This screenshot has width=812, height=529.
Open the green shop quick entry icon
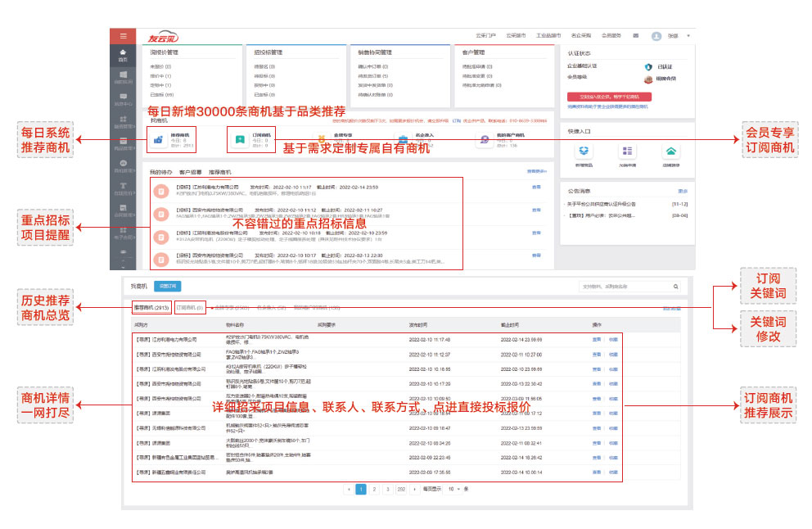(670, 151)
